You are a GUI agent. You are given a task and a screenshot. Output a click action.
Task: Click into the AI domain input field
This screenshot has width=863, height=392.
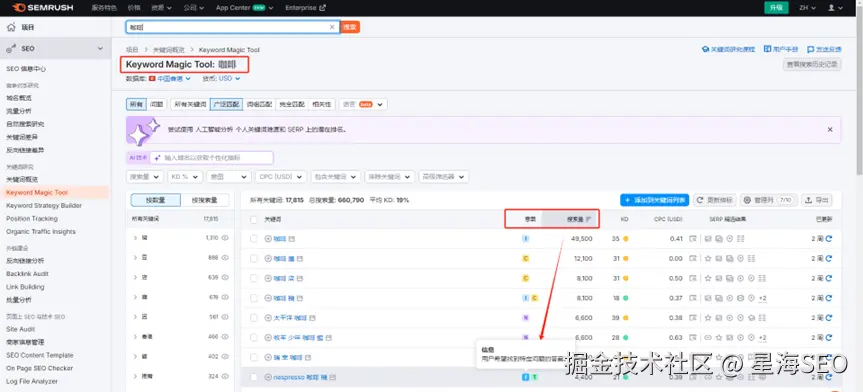click(x=212, y=157)
